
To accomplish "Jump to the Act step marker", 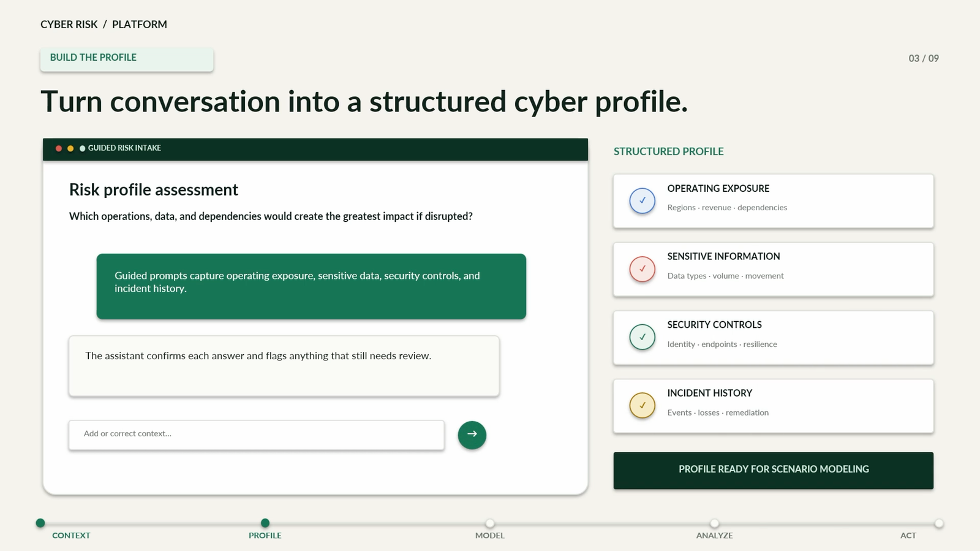I will [x=939, y=523].
